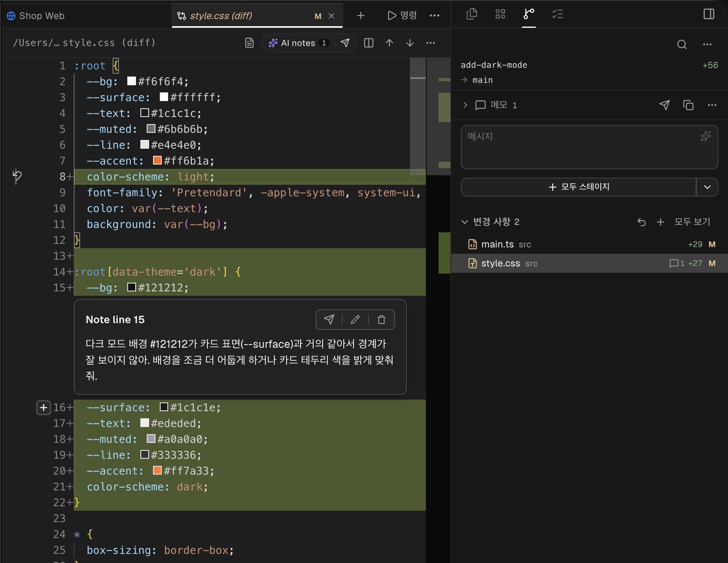The image size is (728, 563).
Task: Jump to next change arrow
Action: 410,43
